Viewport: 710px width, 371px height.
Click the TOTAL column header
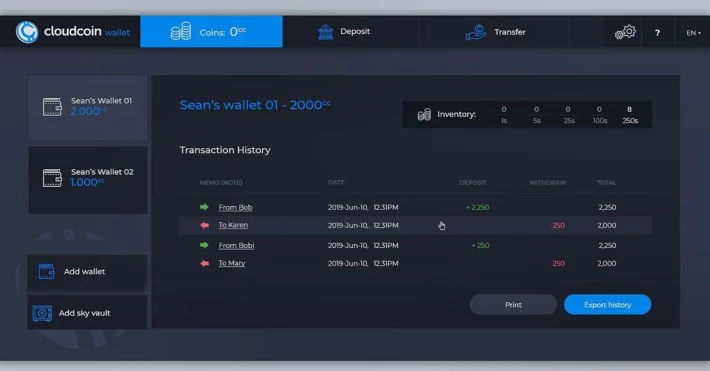[x=606, y=183]
